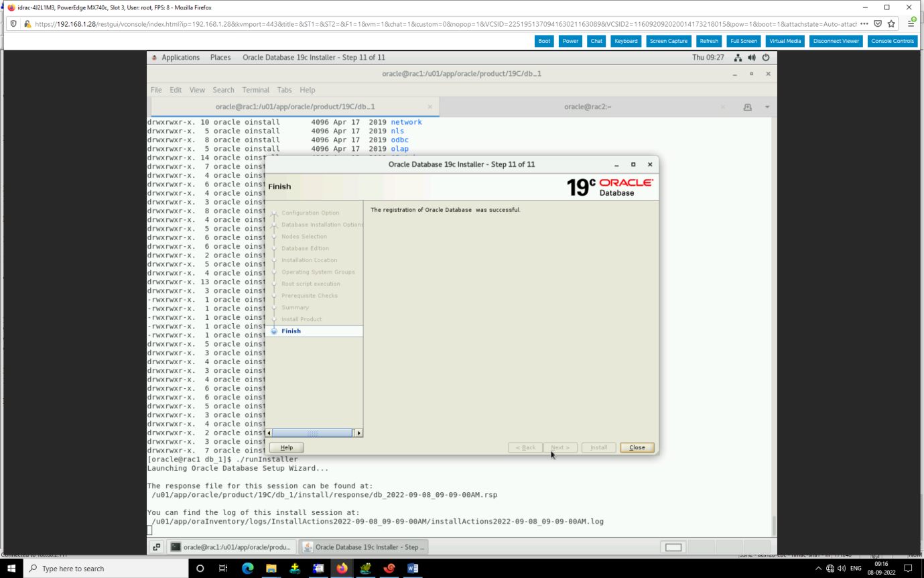Open the GNOME Places menu
Viewport: 924px width, 578px height.
[220, 58]
